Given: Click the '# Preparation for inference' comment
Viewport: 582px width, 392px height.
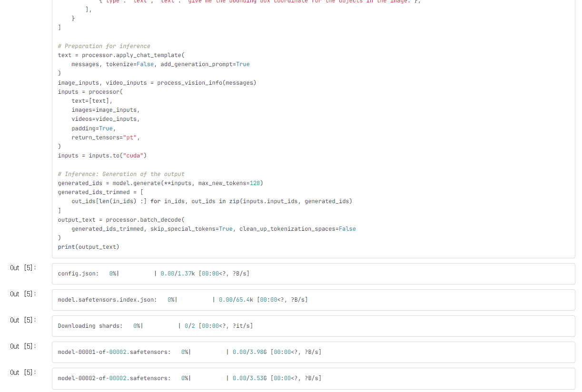Looking at the screenshot, I should click(104, 46).
